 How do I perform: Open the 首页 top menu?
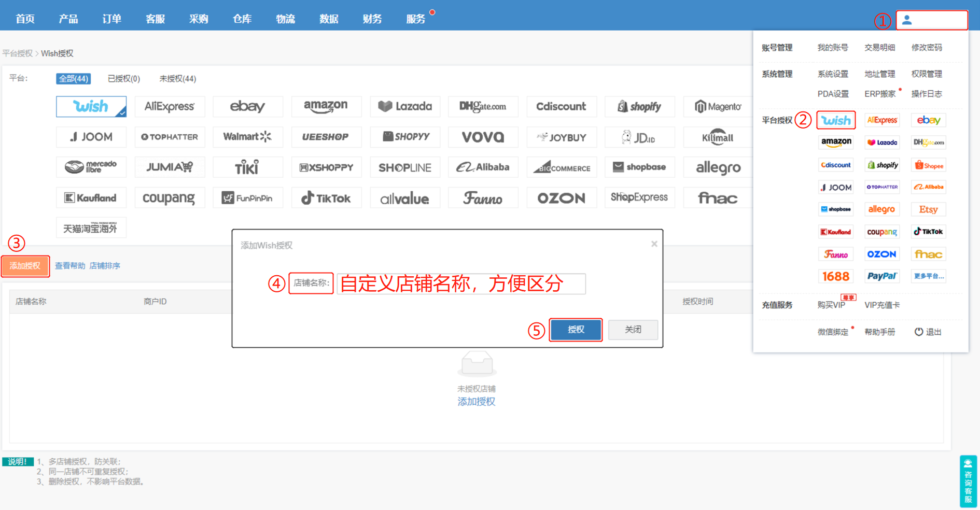(x=25, y=19)
